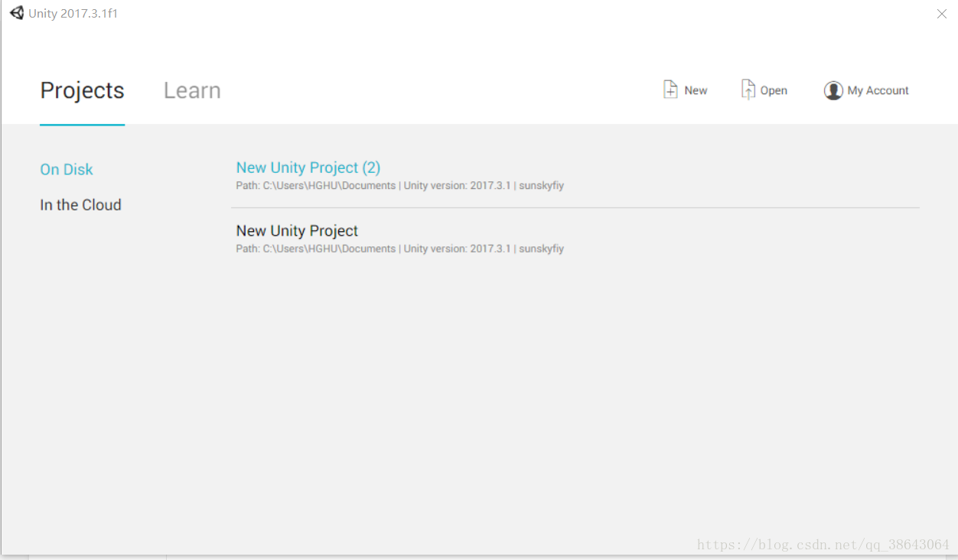Click the My Account avatar icon
958x560 pixels.
pos(833,90)
